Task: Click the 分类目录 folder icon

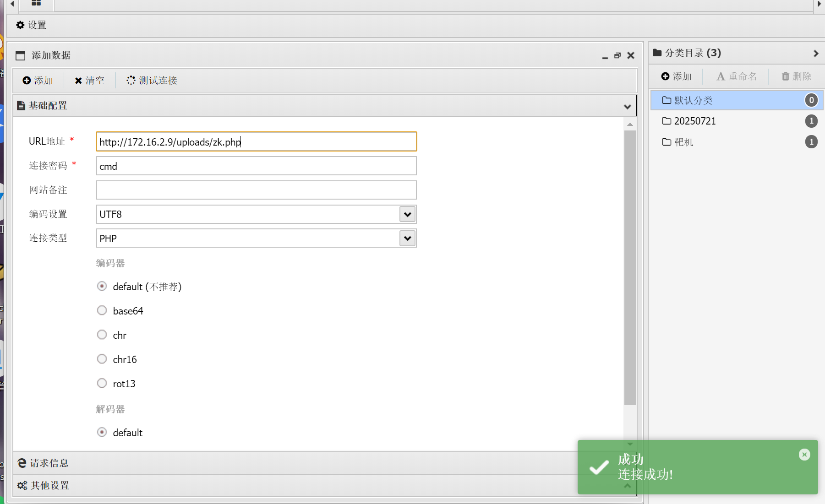Action: tap(657, 53)
